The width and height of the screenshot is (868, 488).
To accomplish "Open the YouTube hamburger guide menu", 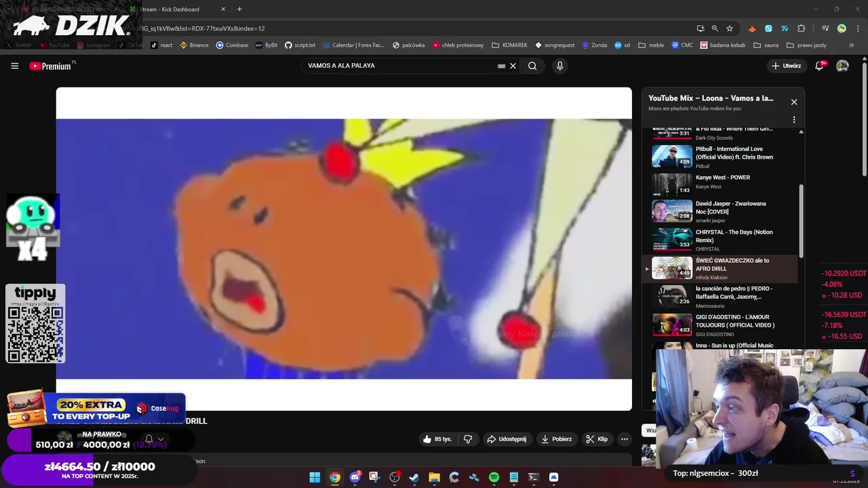I will click(14, 66).
